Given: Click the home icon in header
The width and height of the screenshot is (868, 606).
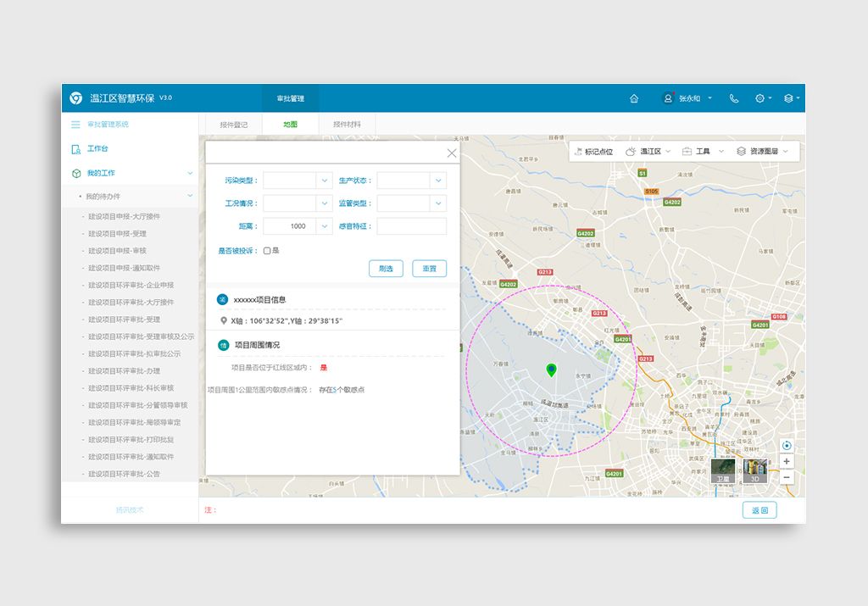Looking at the screenshot, I should (x=634, y=98).
